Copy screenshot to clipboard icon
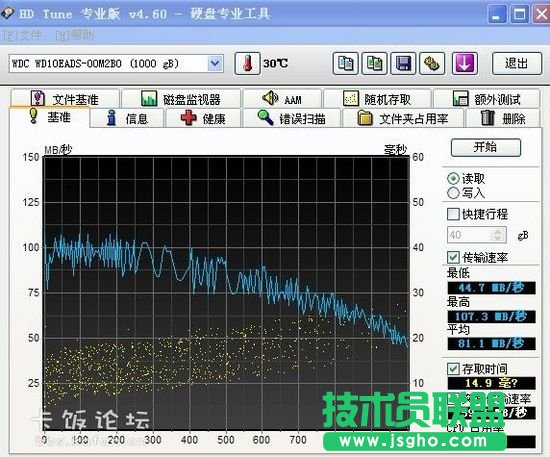Viewport: 550px width, 457px height. [375, 63]
